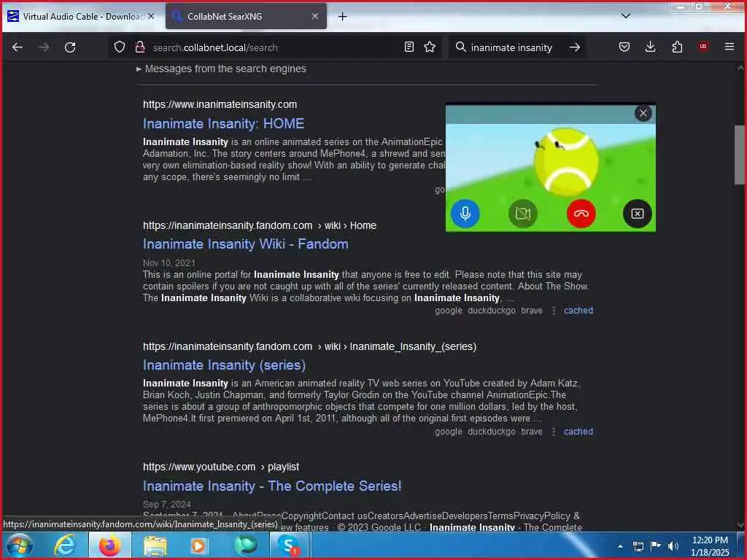Close the call overlay with the X
Image resolution: width=747 pixels, height=560 pixels.
pos(643,113)
